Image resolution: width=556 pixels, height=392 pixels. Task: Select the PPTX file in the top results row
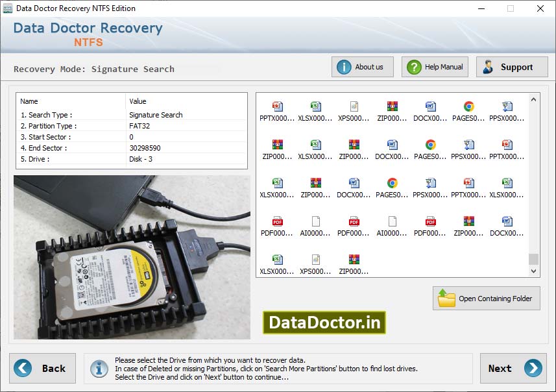277,112
